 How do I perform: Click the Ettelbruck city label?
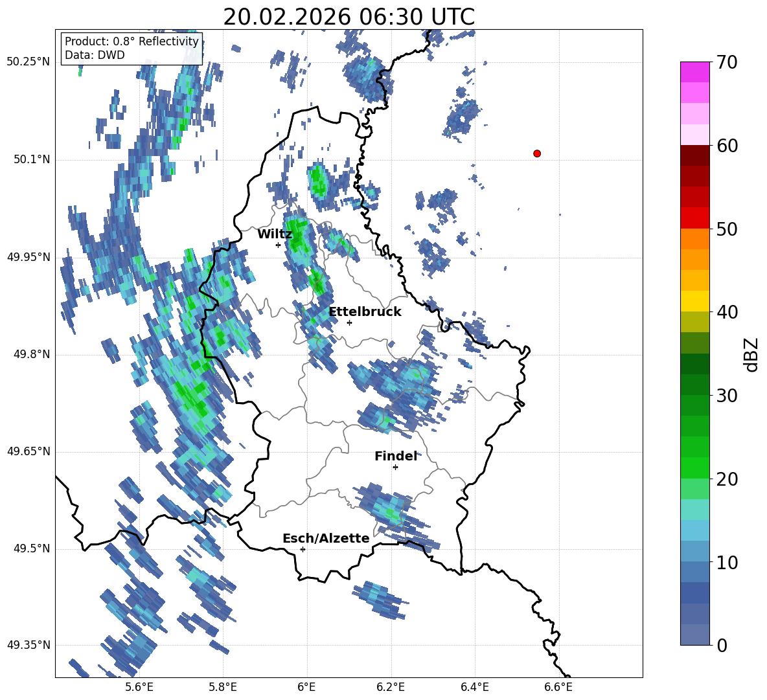365,312
